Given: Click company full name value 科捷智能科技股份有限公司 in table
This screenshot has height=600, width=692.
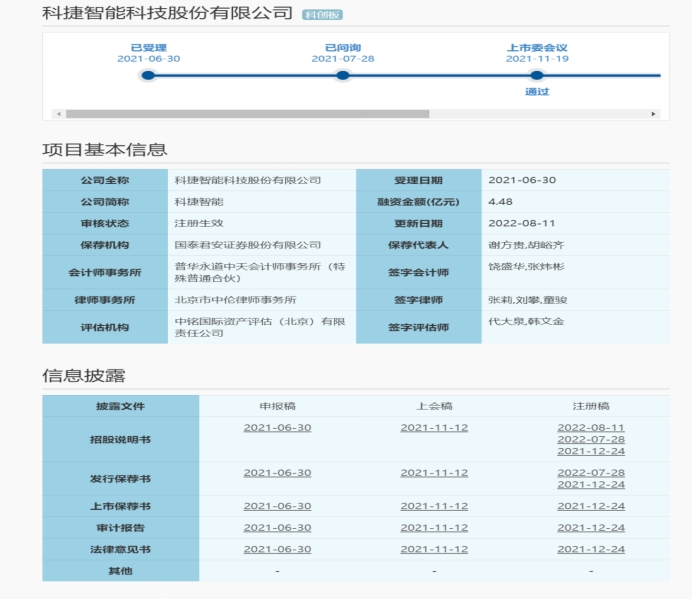Looking at the screenshot, I should 248,180.
